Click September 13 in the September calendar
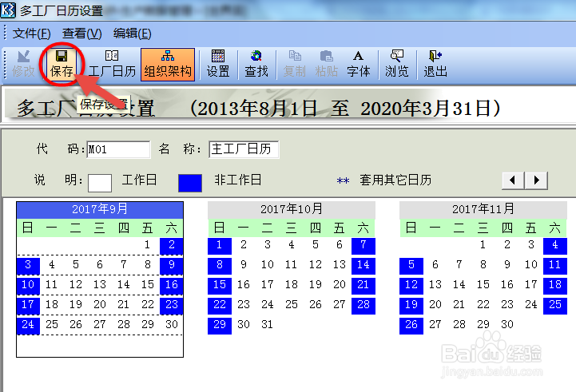This screenshot has height=392, width=576. coord(100,284)
